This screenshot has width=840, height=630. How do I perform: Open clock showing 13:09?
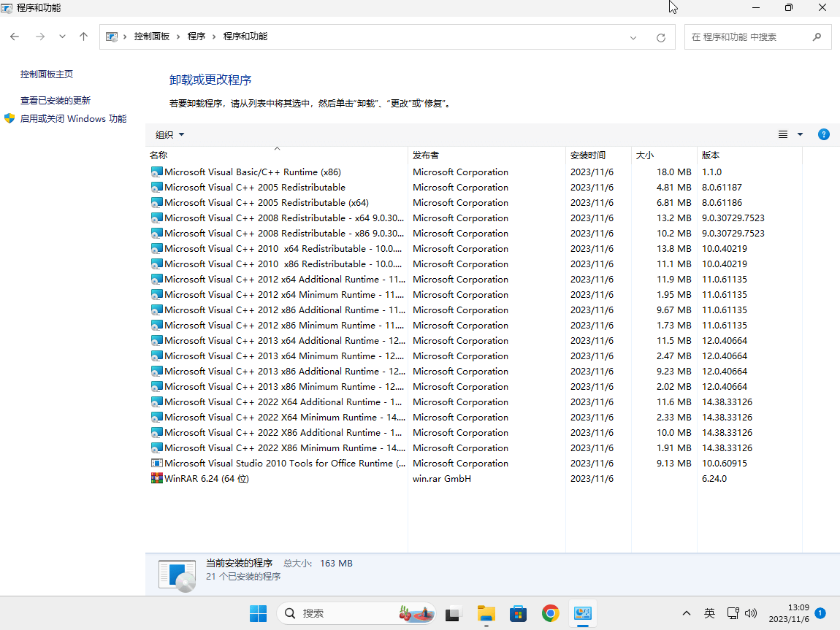(x=789, y=613)
